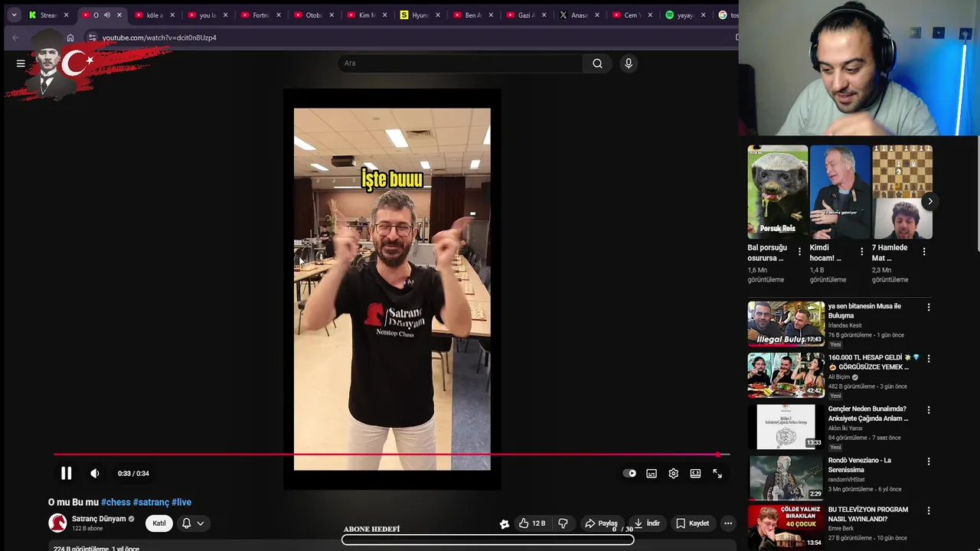Save video with Kaydet button
980x551 pixels.
tap(693, 523)
